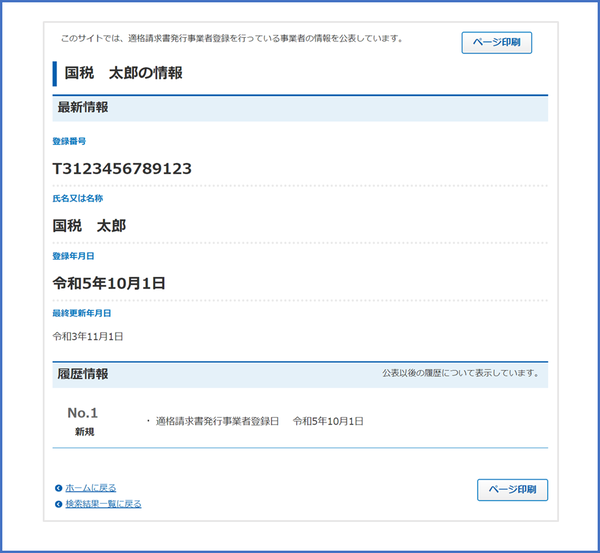Screen dimensions: 600x553
Task: Click the 登録年月日 field label
Action: coord(73,256)
